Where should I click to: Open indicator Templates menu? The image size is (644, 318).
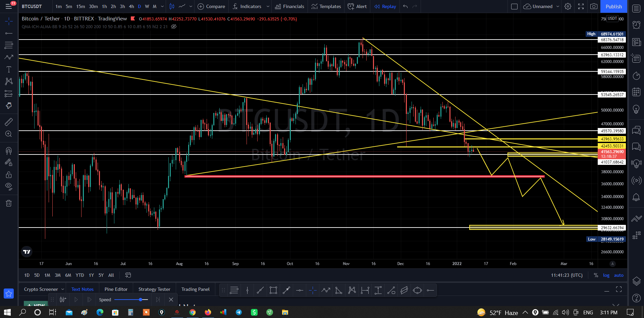tap(326, 6)
